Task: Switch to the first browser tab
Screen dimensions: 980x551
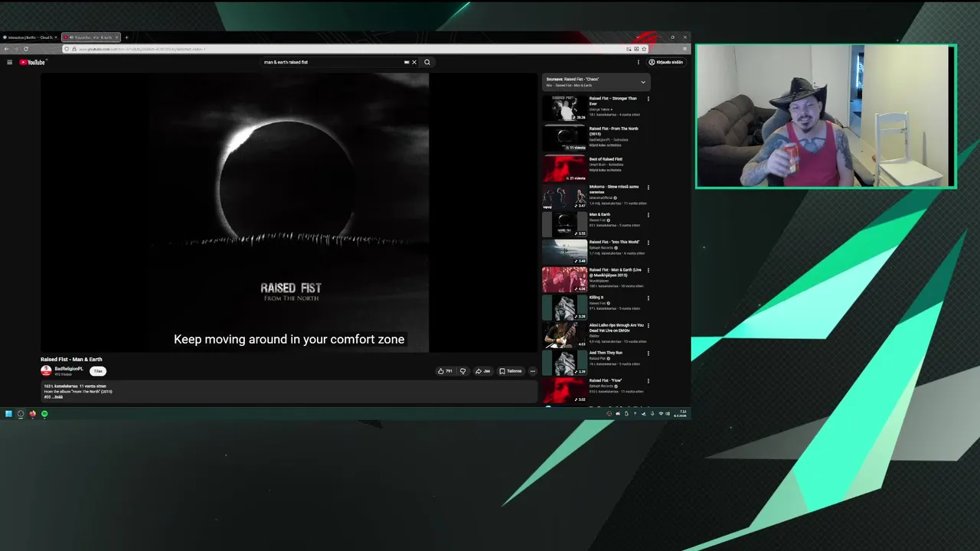Action: click(30, 37)
